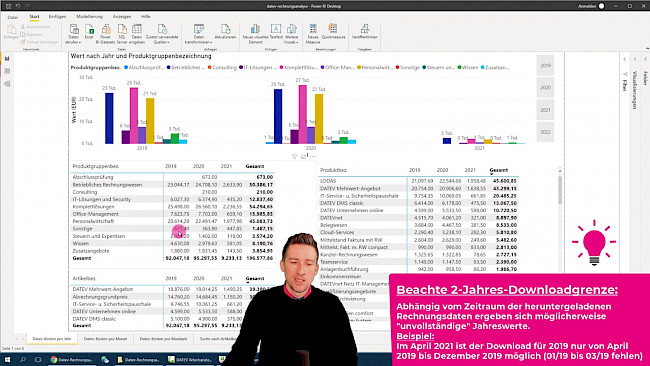Open Power BI-Datasets source
650x366 pixels.
pos(106,34)
